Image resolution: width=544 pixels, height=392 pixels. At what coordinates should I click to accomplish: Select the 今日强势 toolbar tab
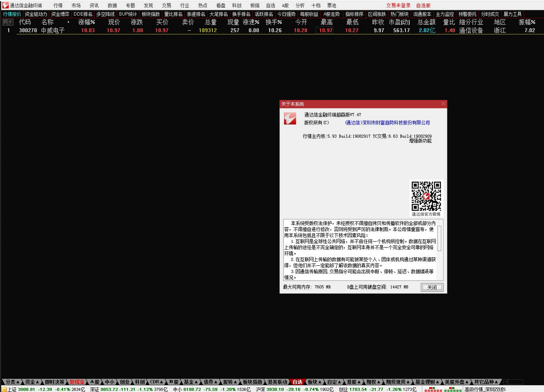[286, 14]
